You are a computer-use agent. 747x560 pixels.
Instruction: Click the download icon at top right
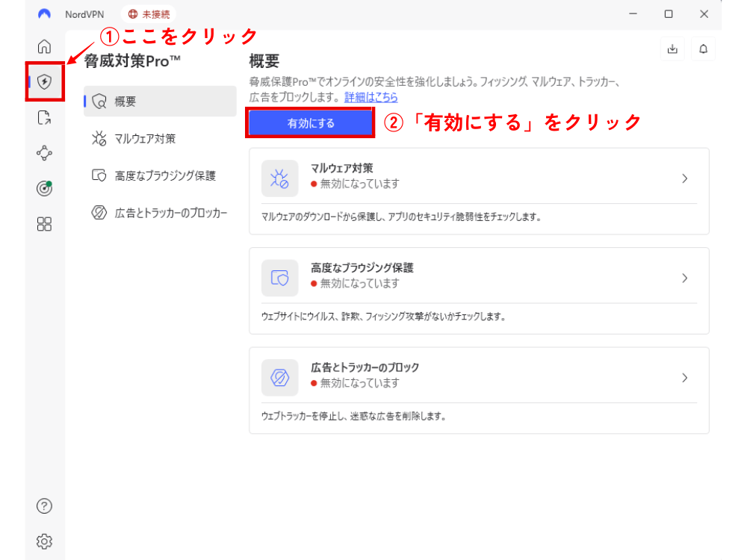[672, 49]
